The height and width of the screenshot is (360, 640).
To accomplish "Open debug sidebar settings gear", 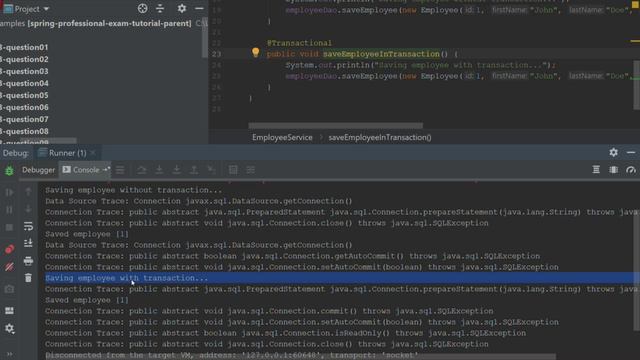I will tap(9, 329).
